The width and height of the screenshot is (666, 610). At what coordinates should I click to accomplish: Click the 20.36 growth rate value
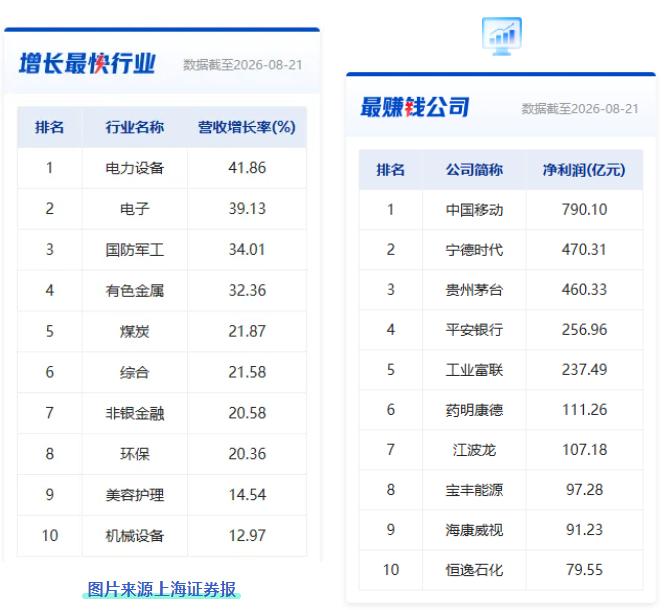click(x=247, y=454)
